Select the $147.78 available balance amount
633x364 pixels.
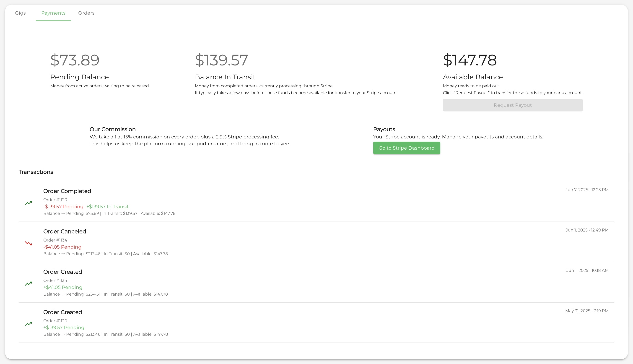click(x=470, y=60)
